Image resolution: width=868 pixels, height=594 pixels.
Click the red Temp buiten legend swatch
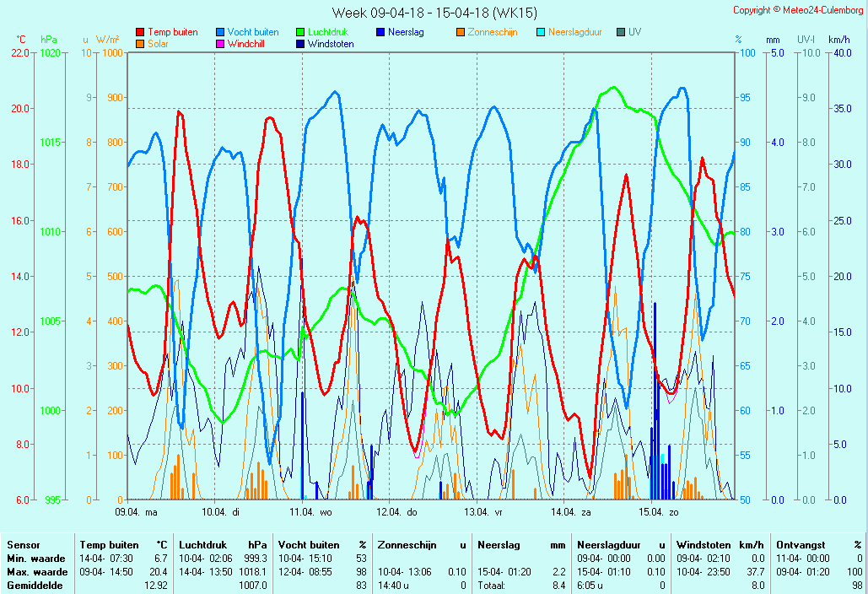pyautogui.click(x=140, y=32)
